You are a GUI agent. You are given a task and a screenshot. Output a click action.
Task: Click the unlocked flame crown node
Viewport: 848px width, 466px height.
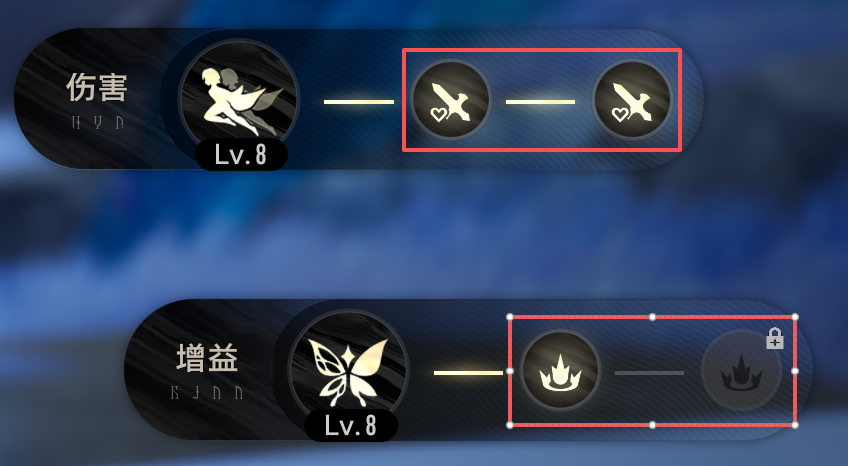pyautogui.click(x=560, y=370)
